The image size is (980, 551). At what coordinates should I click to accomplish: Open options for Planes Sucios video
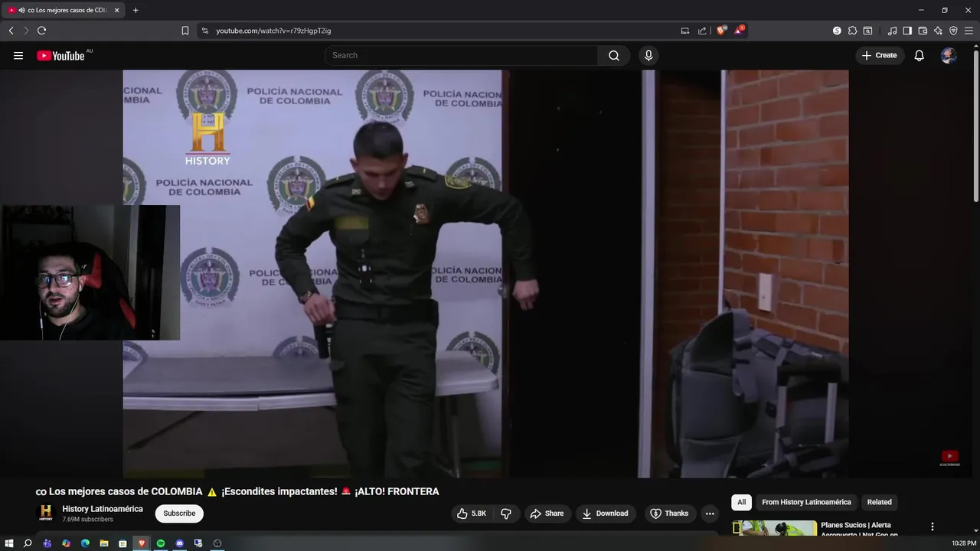(932, 527)
